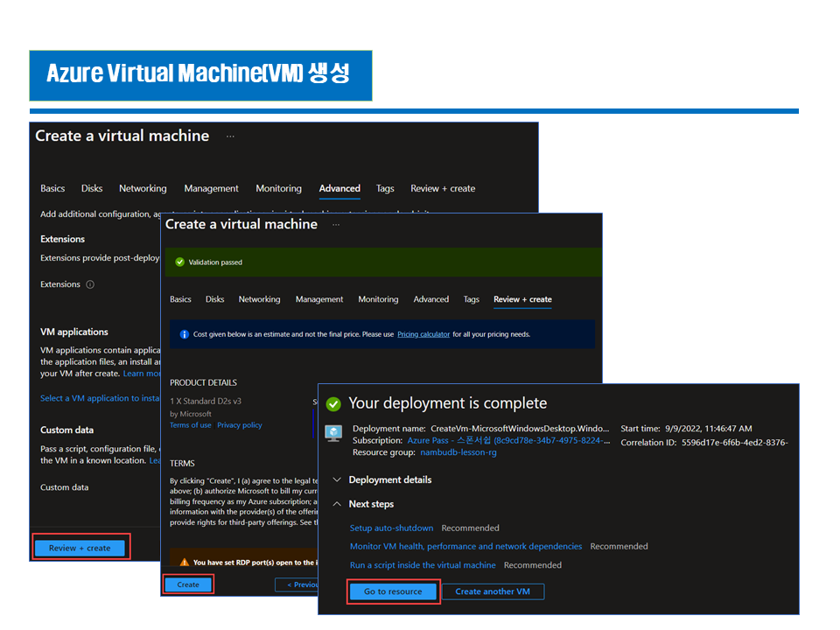This screenshot has height=630, width=840.
Task: Select Review + create tab in validation window
Action: [x=523, y=299]
